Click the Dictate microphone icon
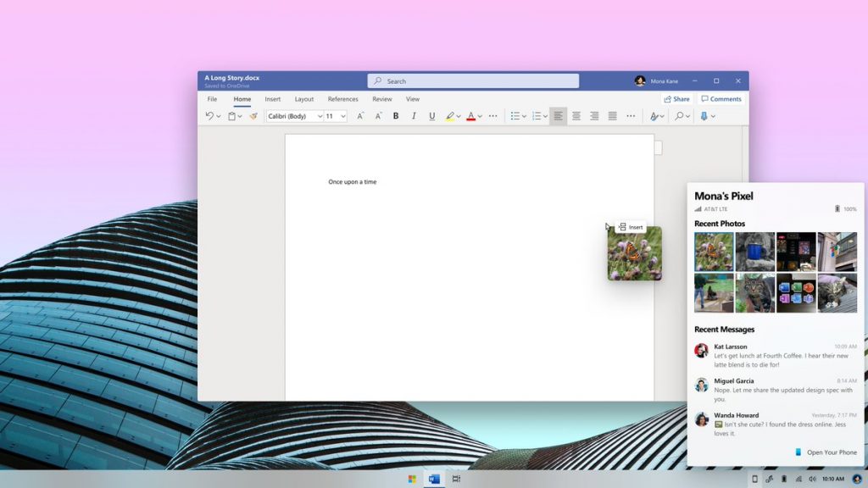868x488 pixels. 704,115
